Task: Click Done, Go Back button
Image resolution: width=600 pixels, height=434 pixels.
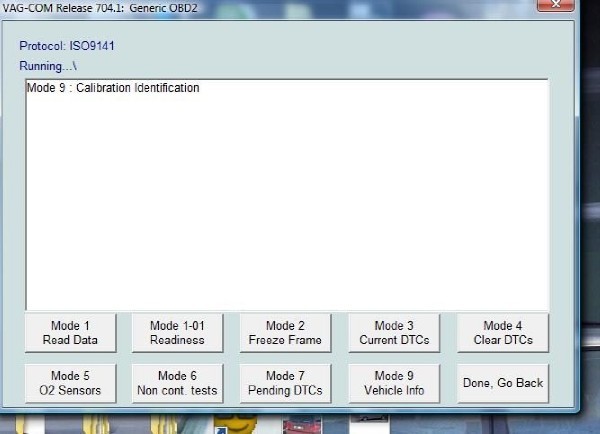Action: (503, 383)
